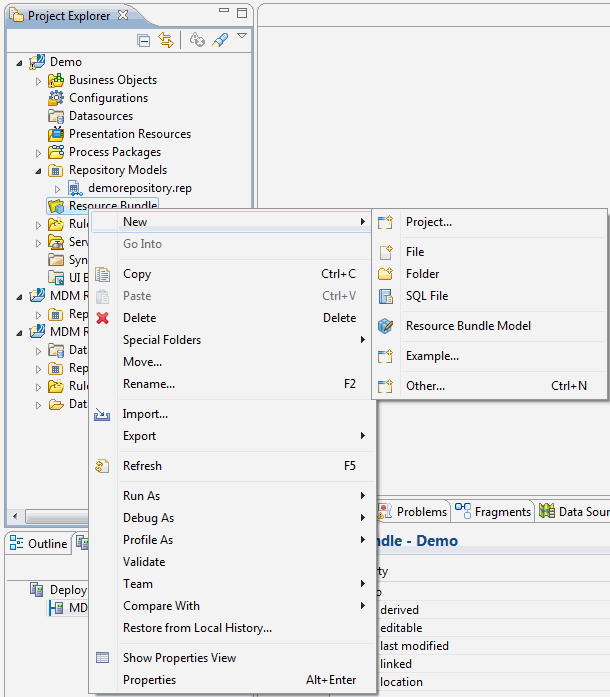Expand the Business Objects folder

click(38, 81)
